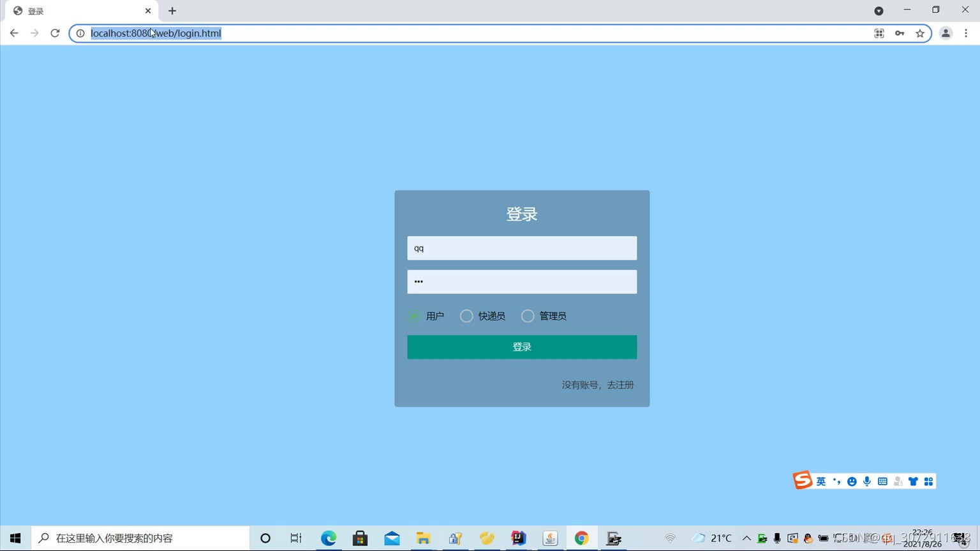
Task: Focus the username field containing qq
Action: (522, 248)
